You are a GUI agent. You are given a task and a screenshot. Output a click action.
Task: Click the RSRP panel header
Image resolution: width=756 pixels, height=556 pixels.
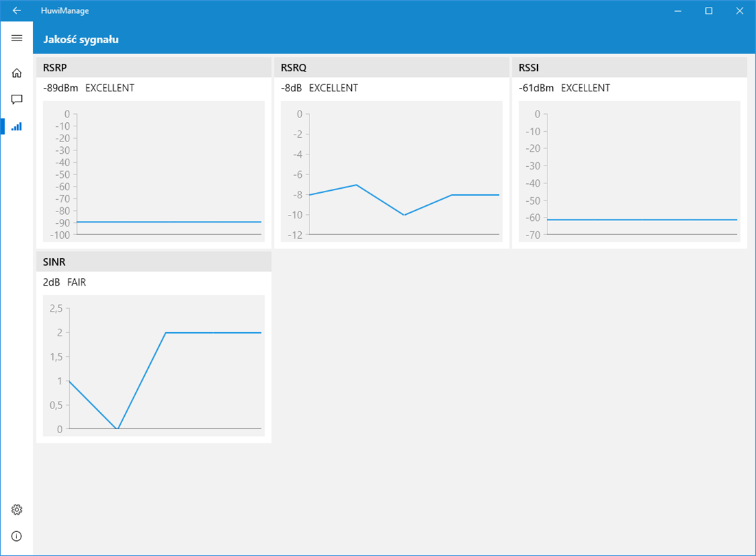click(x=154, y=67)
